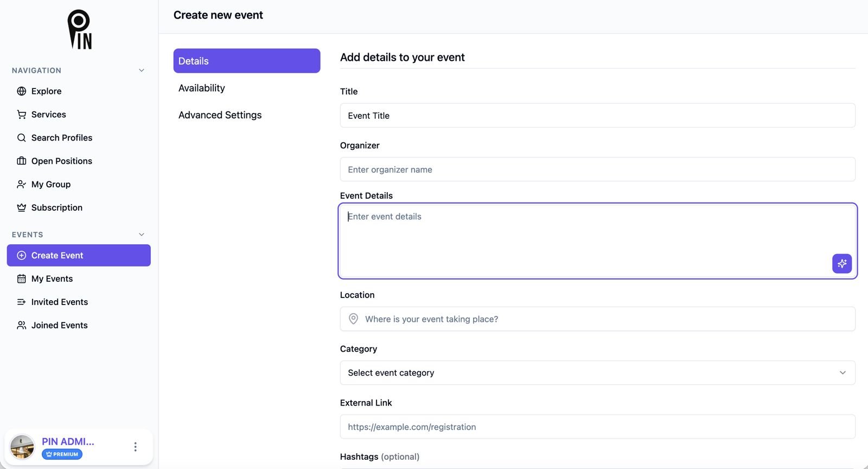Focus the Enter organizer name field
The image size is (868, 469).
click(x=597, y=169)
